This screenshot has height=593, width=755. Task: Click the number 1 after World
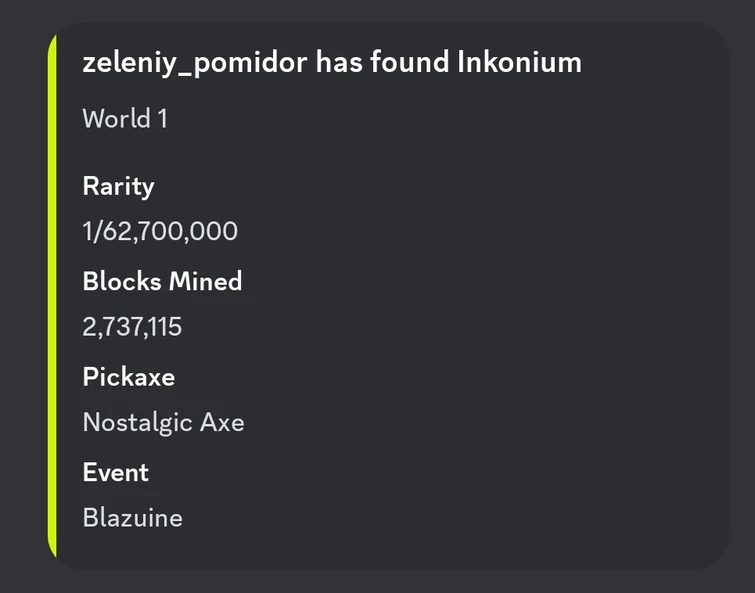coord(162,119)
